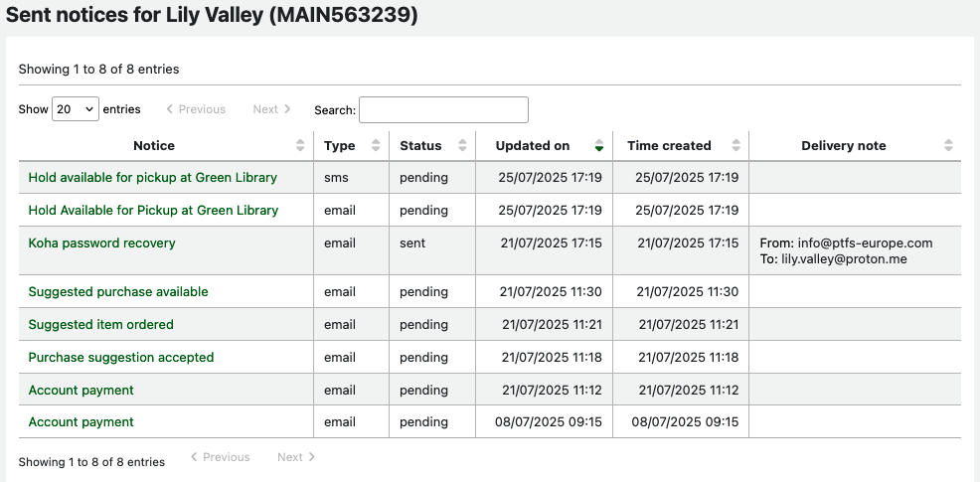This screenshot has height=482, width=980.
Task: Open the sms Hold available for pickup notice
Action: tap(152, 177)
